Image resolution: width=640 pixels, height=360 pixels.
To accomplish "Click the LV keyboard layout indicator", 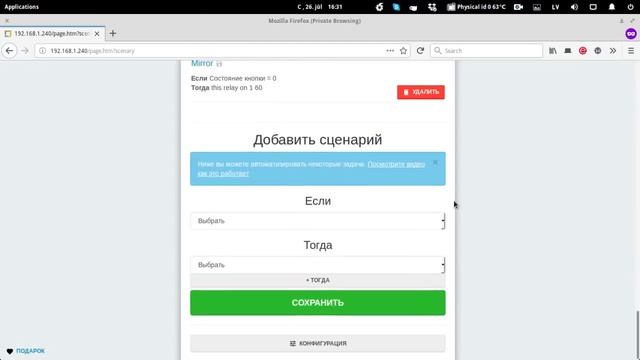I will [556, 7].
